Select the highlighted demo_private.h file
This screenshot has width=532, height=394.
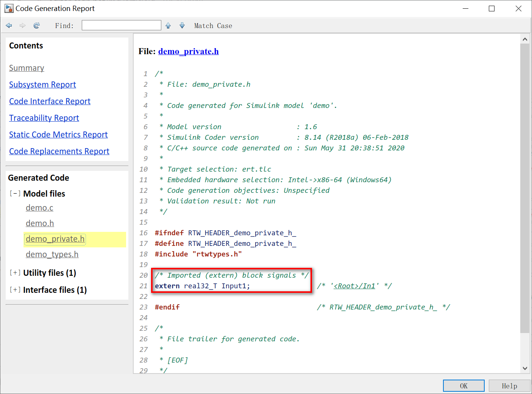(55, 239)
